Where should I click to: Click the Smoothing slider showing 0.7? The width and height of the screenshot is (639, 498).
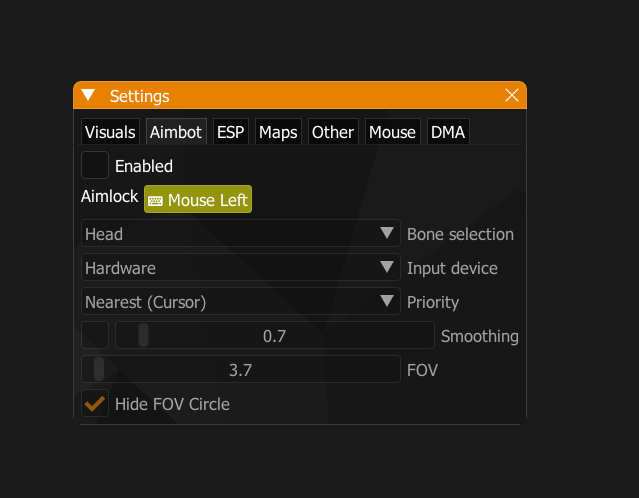[275, 335]
